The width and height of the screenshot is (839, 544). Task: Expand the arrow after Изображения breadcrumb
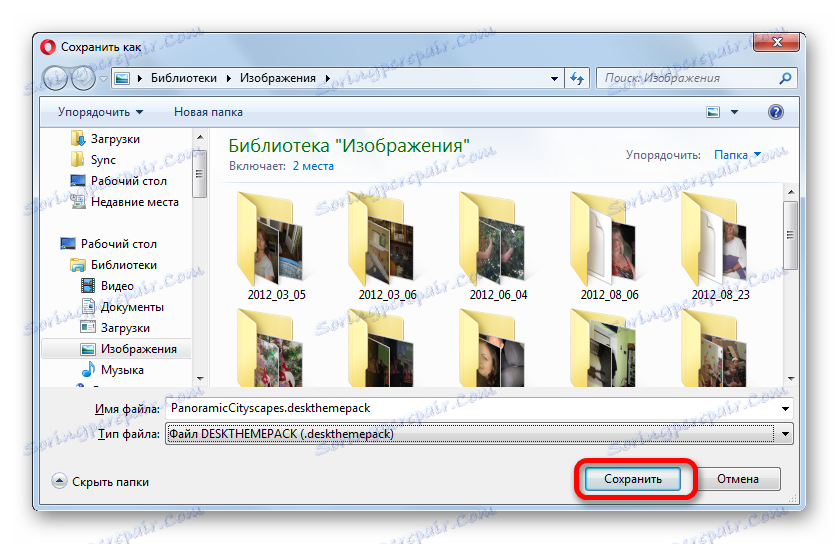click(327, 78)
